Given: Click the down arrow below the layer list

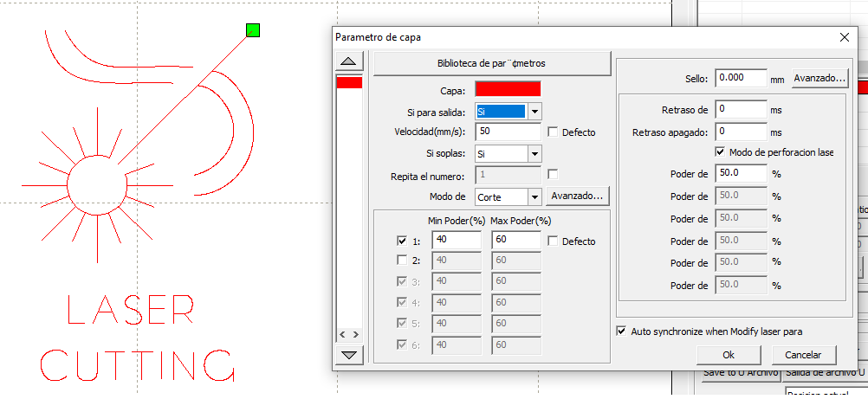Looking at the screenshot, I should pos(349,355).
